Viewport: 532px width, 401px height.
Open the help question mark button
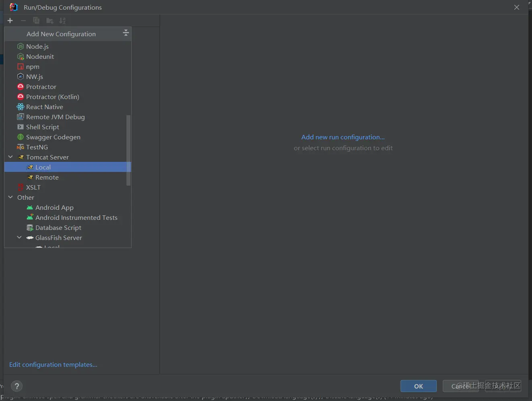pyautogui.click(x=16, y=387)
